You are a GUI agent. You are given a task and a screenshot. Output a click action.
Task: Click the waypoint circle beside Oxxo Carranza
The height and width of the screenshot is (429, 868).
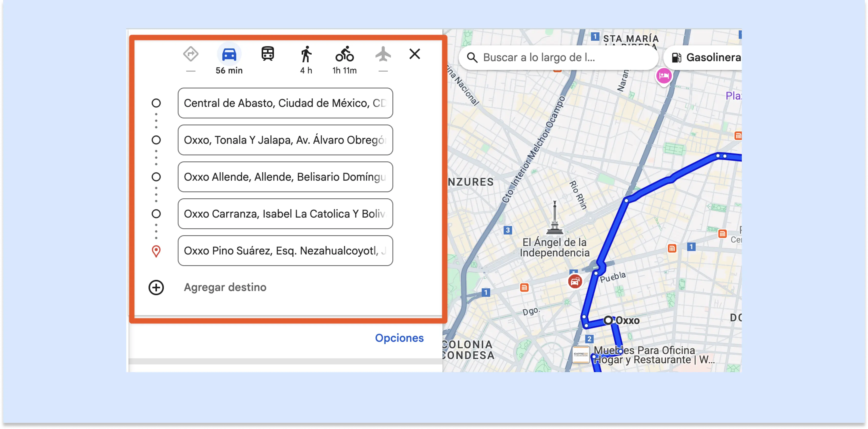[x=156, y=214]
